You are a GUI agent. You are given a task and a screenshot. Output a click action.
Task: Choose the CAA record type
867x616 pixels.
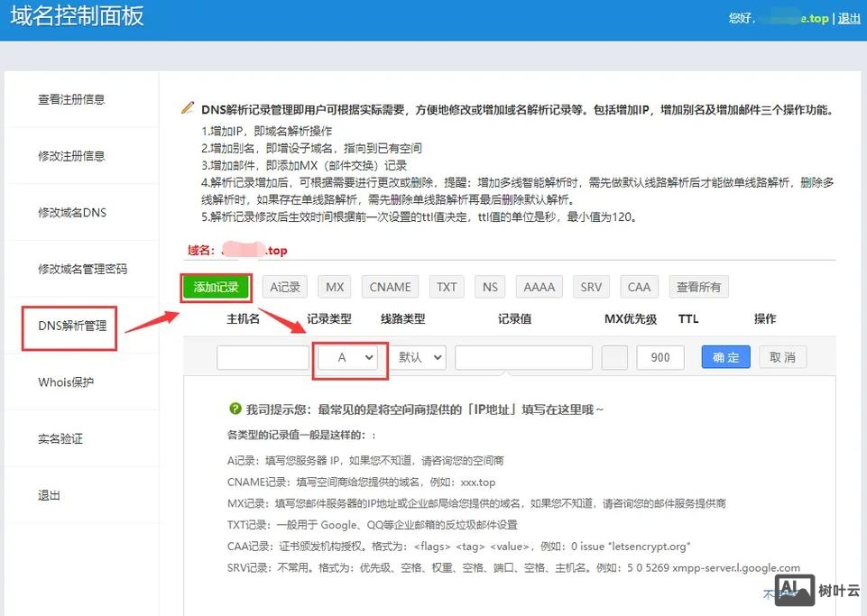pos(639,287)
